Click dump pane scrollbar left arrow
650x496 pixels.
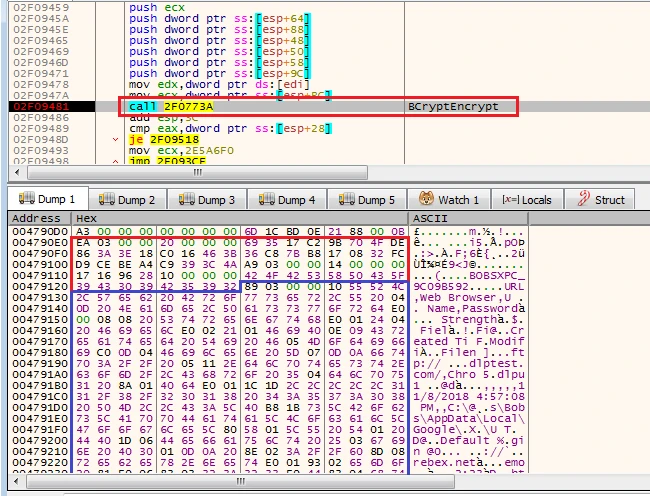(x=17, y=481)
